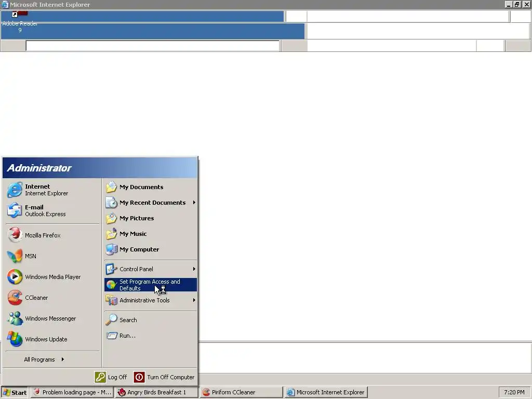Click 'Internet Explorer' subtitle under Internet
Screen dimensions: 532x399
pos(46,193)
